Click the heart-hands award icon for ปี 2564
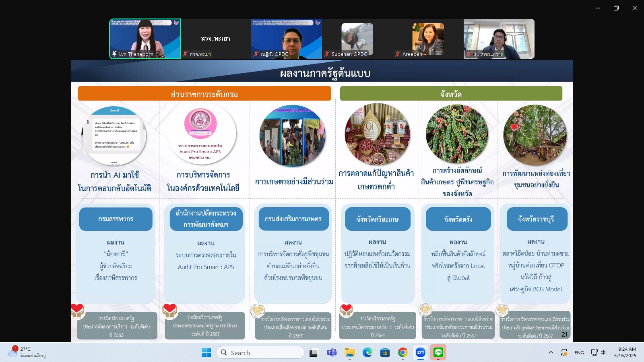The width and height of the screenshot is (644, 362). pos(347,310)
